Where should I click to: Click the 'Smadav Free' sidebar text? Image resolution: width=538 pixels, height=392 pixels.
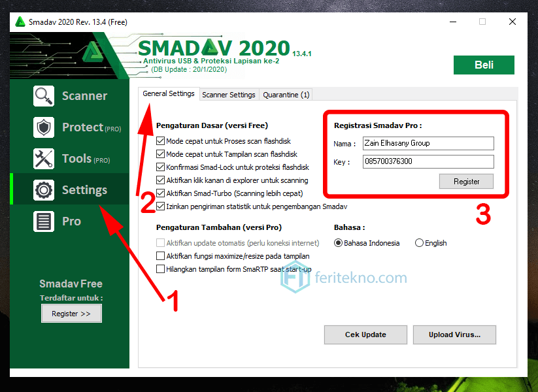coord(71,284)
